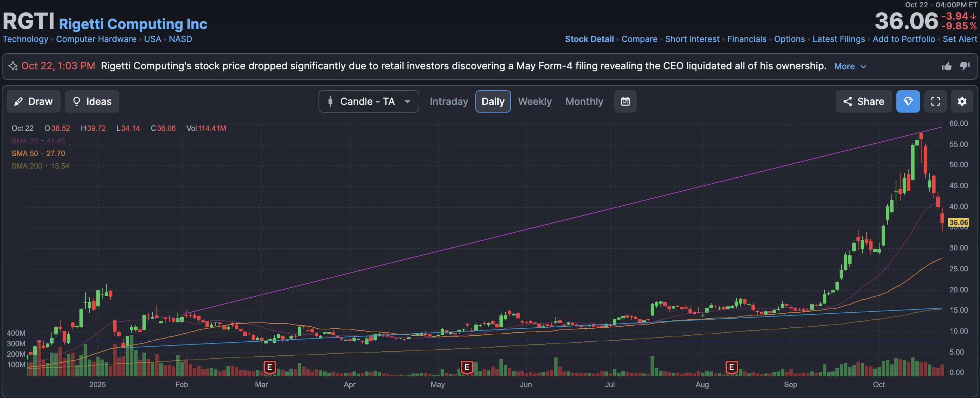
Task: Open the Set Alert link
Action: tap(959, 39)
